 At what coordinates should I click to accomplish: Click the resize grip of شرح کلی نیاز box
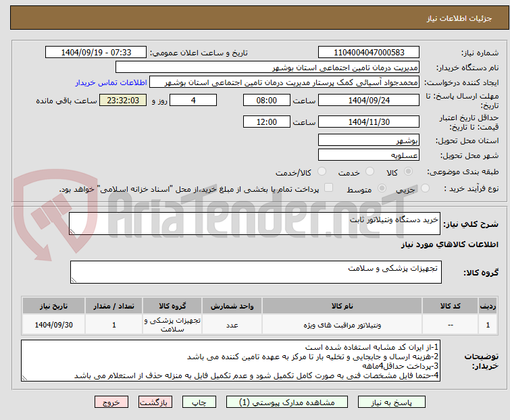72,232
